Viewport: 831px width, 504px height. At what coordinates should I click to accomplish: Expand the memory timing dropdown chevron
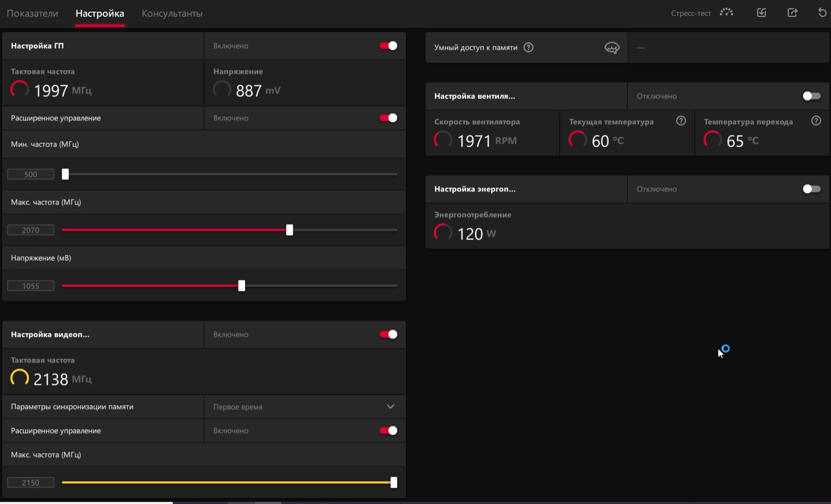pos(391,407)
